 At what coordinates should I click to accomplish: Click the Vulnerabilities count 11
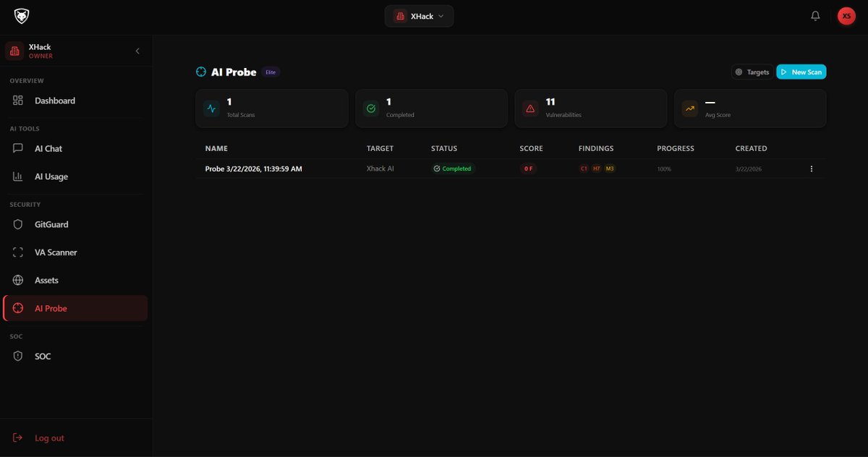(550, 102)
